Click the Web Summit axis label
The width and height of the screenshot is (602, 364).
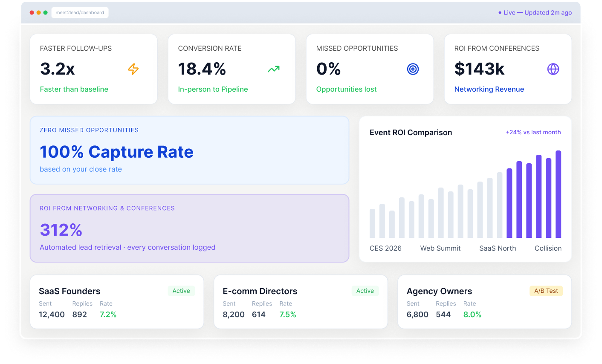(440, 248)
